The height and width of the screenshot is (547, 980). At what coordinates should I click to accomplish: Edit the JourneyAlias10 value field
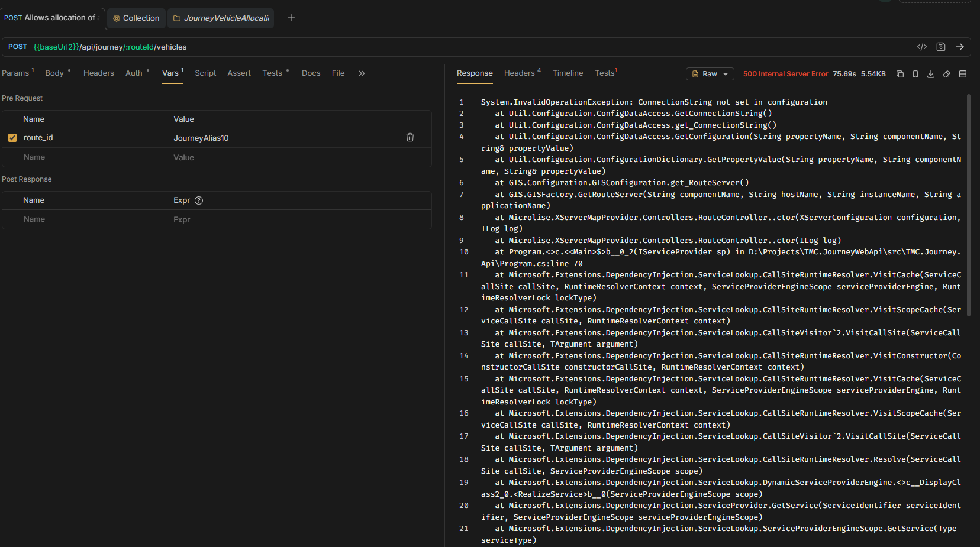pyautogui.click(x=281, y=138)
